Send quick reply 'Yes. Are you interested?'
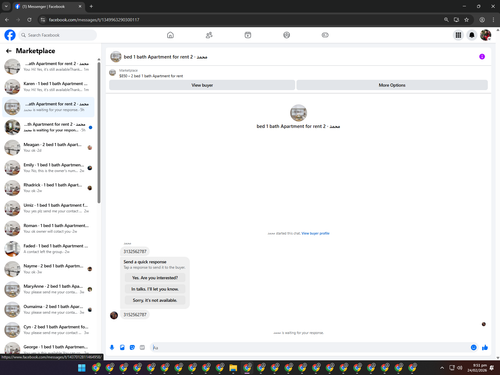The width and height of the screenshot is (500, 375). 155,278
